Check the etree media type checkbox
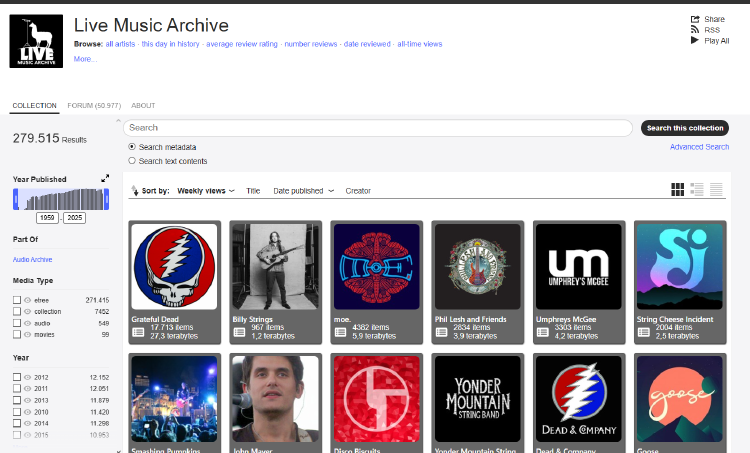The image size is (750, 453). 16,300
